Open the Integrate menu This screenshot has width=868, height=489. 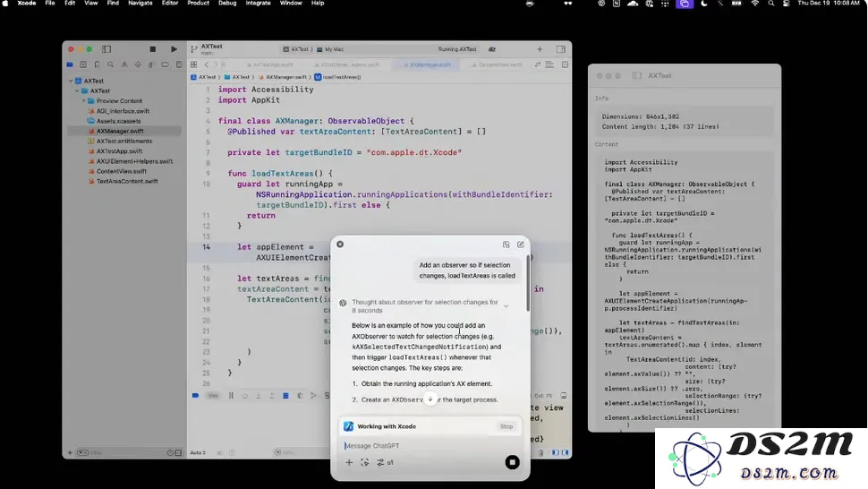click(x=258, y=4)
